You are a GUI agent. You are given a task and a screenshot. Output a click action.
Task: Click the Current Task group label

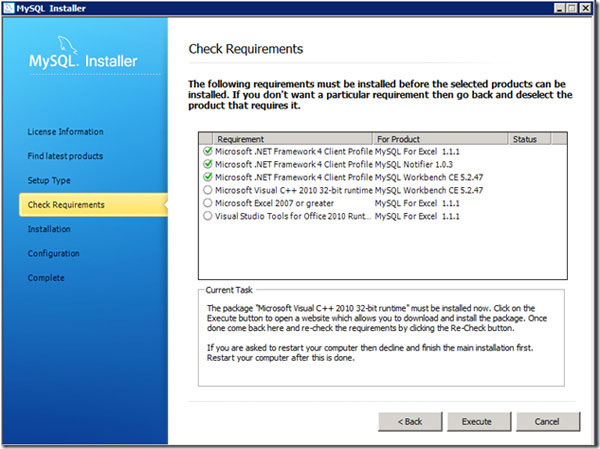pos(229,290)
